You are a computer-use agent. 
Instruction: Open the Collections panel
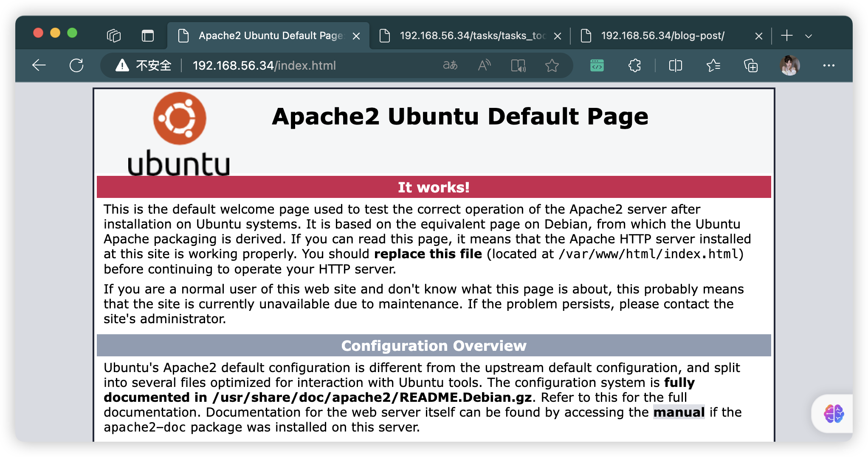click(750, 65)
